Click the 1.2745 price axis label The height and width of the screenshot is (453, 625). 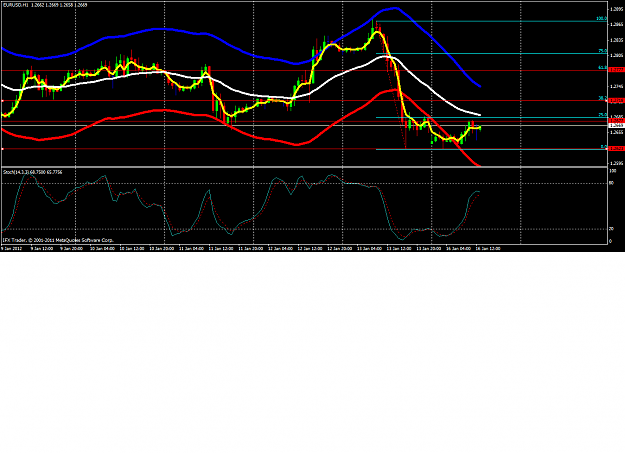pyautogui.click(x=616, y=86)
